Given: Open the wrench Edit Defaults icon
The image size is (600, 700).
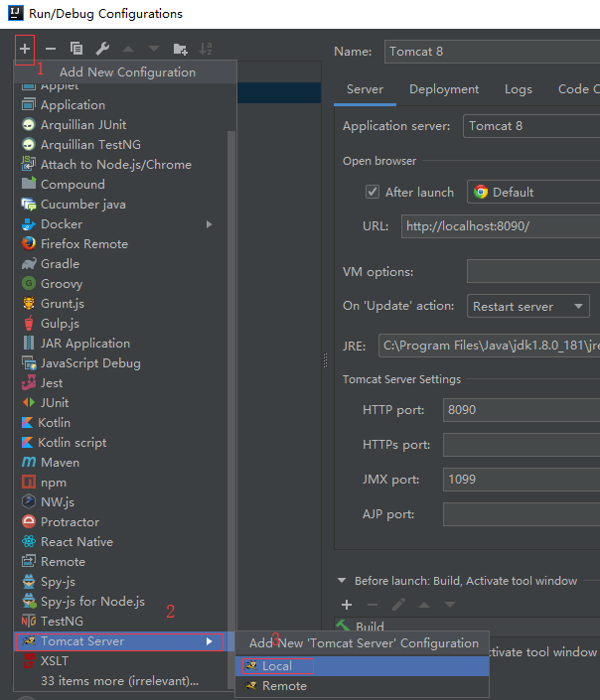Looking at the screenshot, I should [102, 49].
